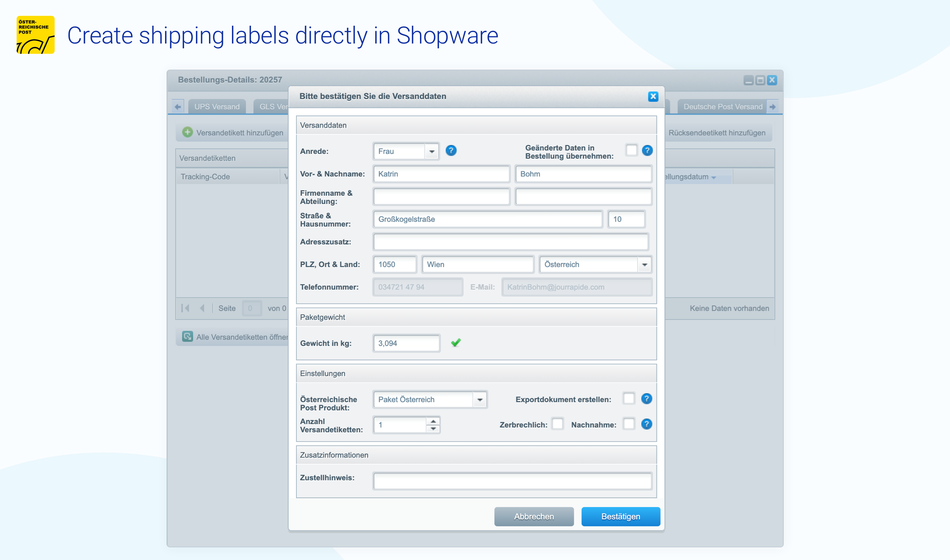The image size is (950, 560).
Task: Tick the Zerbrechlich checkbox
Action: tap(557, 424)
